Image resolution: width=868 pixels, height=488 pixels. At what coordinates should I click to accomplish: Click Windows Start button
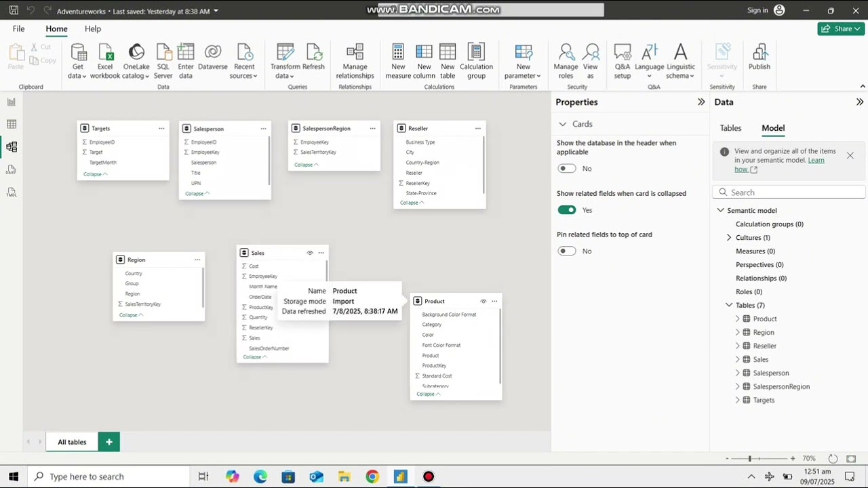click(14, 476)
